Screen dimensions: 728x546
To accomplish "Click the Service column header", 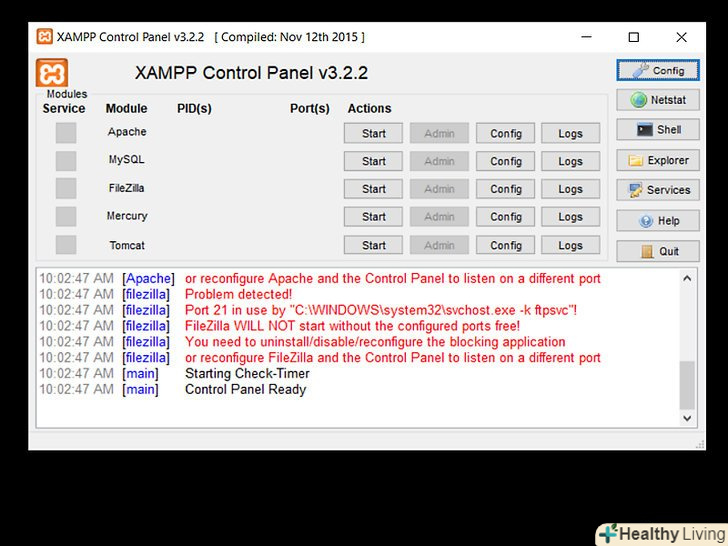I will pos(64,109).
